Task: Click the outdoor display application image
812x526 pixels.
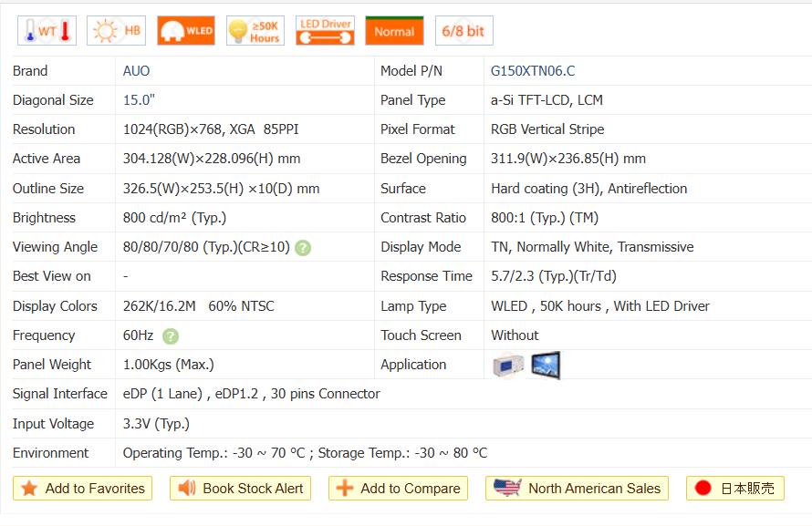Action: 546,366
